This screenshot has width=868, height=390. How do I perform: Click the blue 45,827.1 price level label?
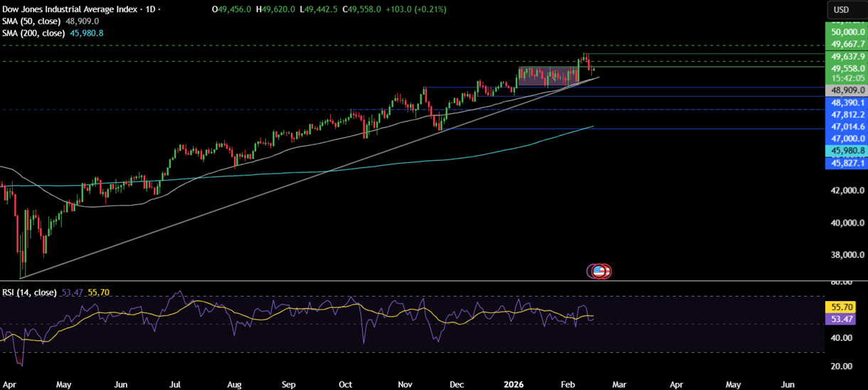tap(845, 163)
